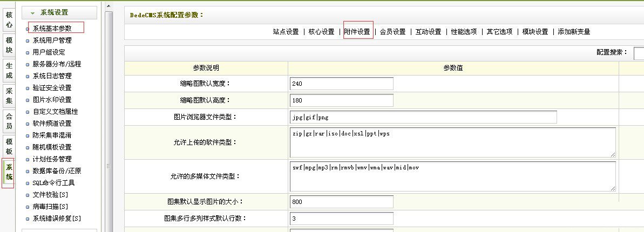Open 文件校验[S] entry
Image resolution: width=644 pixels, height=232 pixels.
point(50,195)
